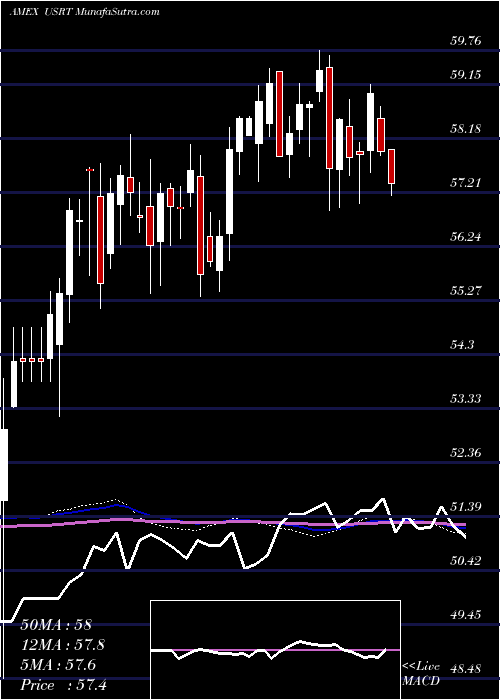Click the '12MA : 57.8' legend text
This screenshot has width=500, height=700.
(62, 645)
